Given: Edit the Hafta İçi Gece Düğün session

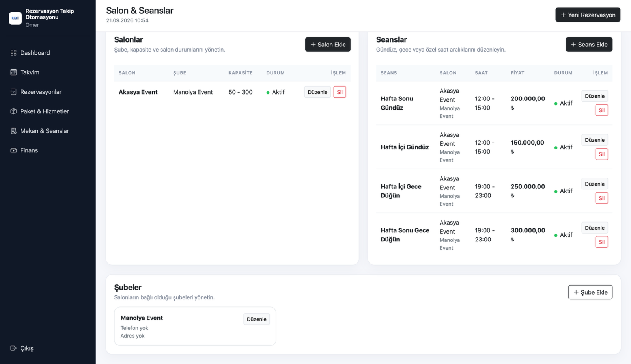Looking at the screenshot, I should (x=594, y=184).
